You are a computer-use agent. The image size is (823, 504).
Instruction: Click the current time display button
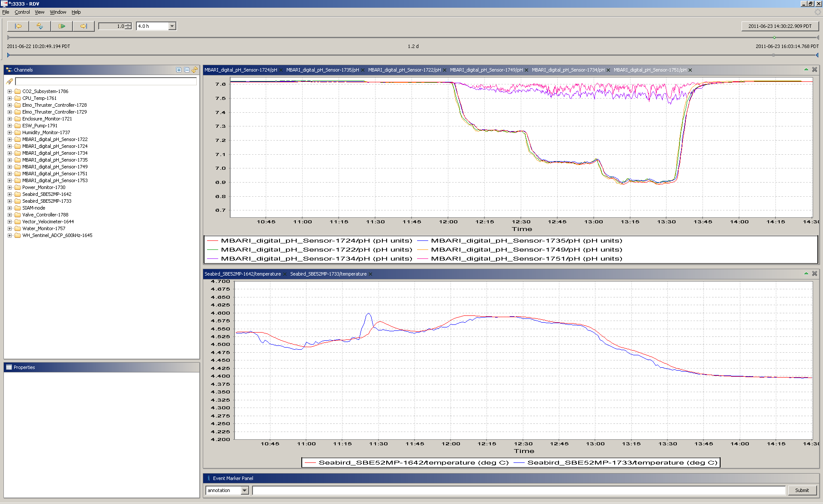(780, 26)
